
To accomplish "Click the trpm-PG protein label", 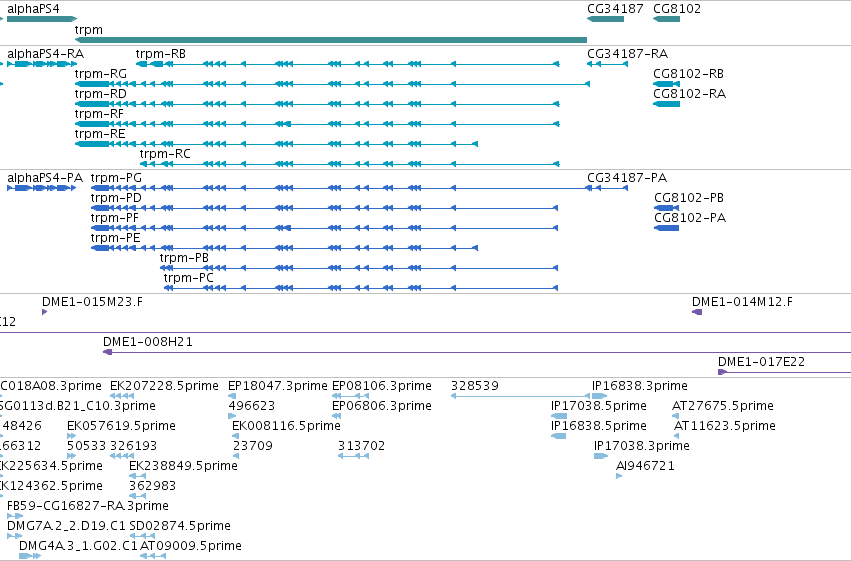I will click(116, 178).
